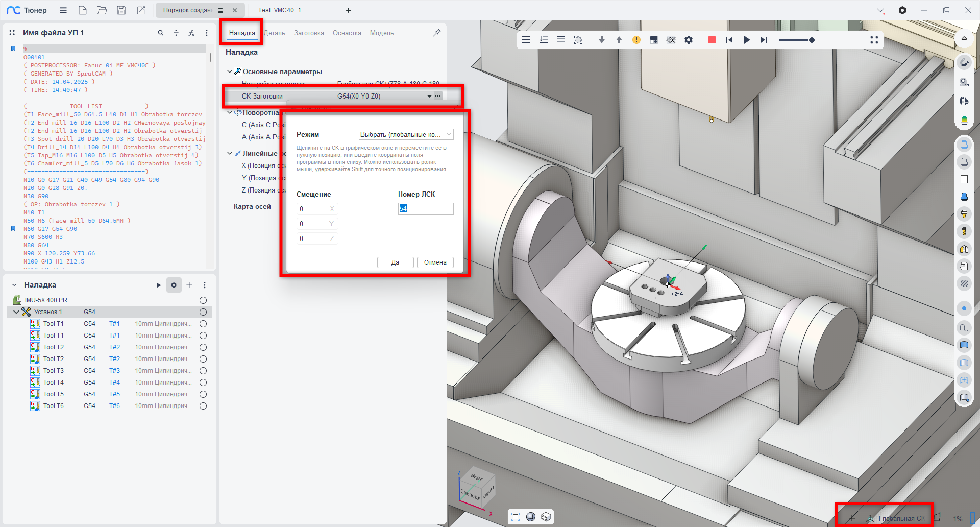Click the warning exclamation icon in toolbar
The image size is (980, 527).
pos(636,40)
